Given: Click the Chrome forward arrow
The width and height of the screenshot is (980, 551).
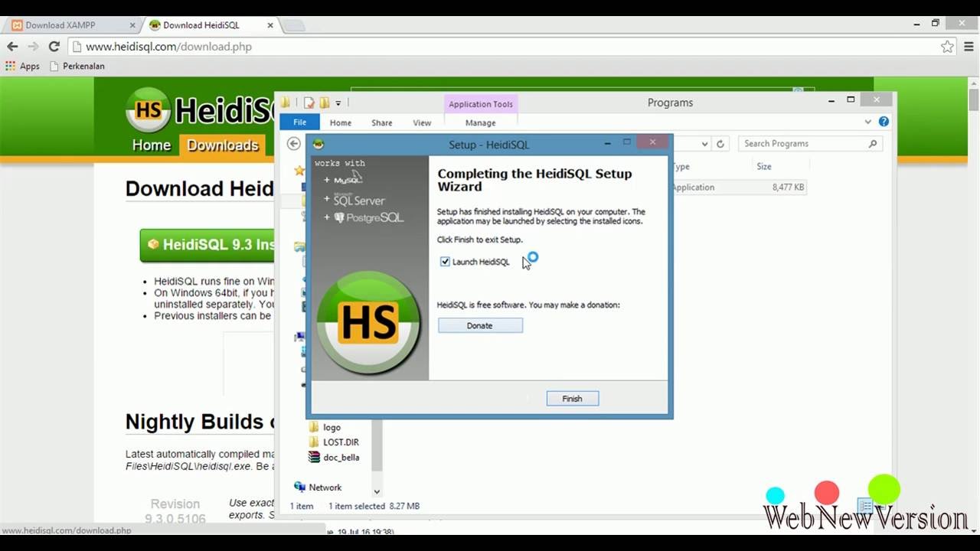Looking at the screenshot, I should tap(33, 47).
